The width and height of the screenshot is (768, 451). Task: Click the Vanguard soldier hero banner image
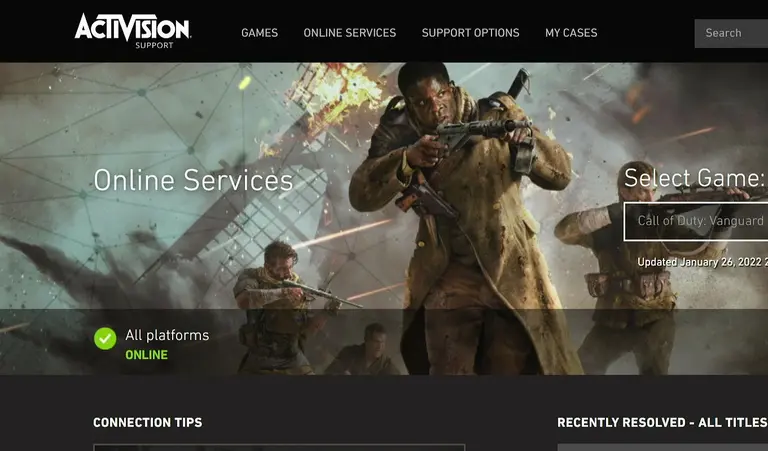coord(384,186)
